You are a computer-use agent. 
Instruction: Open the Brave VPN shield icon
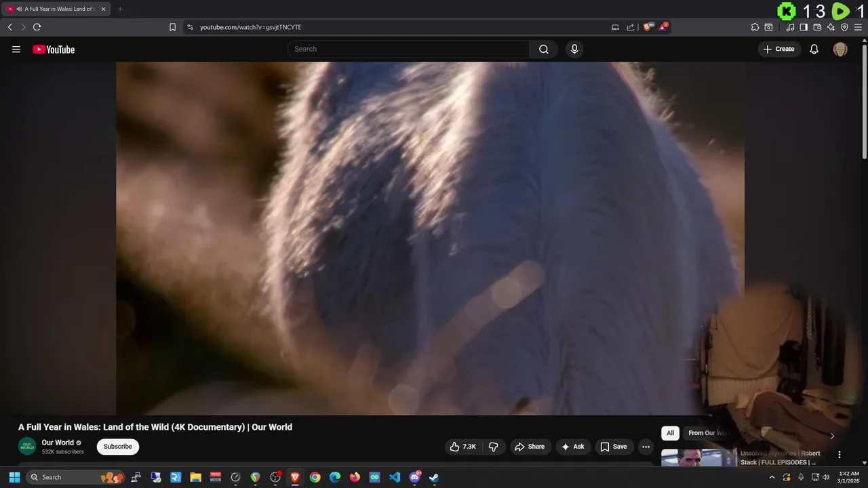(x=844, y=27)
